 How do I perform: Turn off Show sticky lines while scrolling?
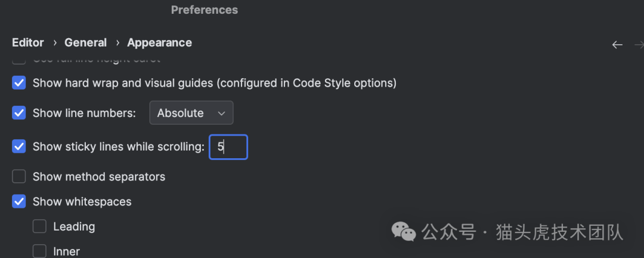click(x=19, y=146)
